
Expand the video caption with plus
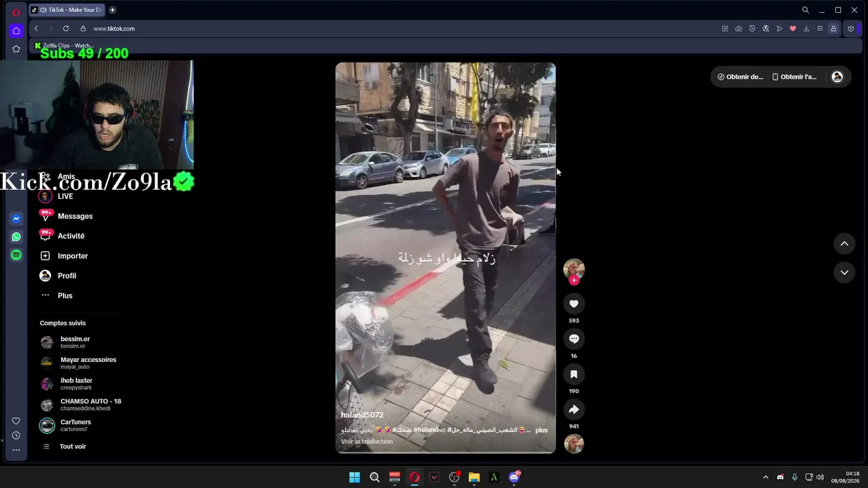541,430
